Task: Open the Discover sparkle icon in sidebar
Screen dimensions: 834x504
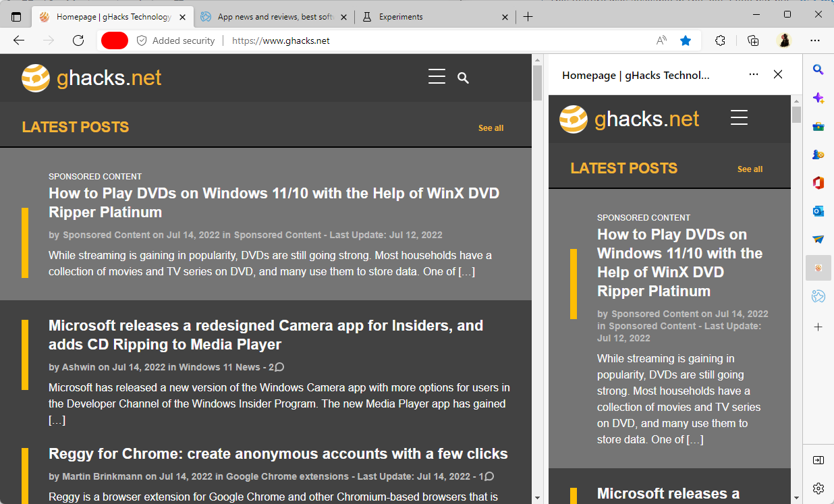Action: (818, 98)
